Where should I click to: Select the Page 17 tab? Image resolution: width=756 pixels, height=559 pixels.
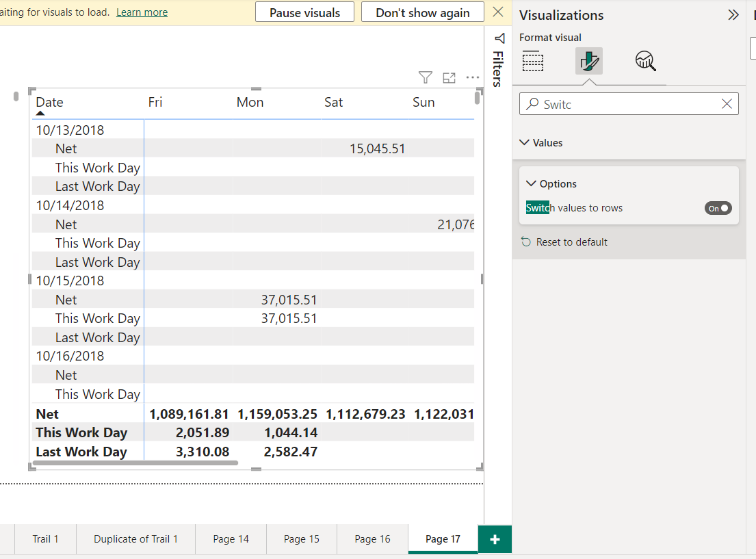click(443, 538)
